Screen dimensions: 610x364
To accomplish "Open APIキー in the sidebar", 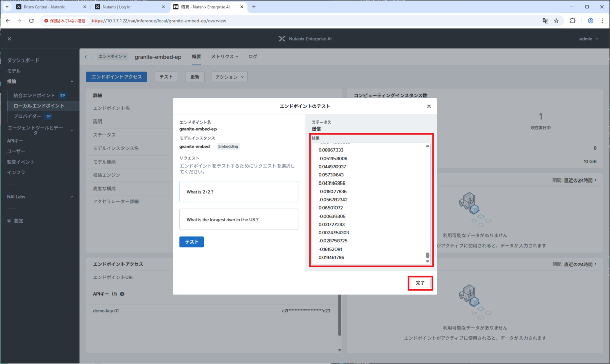I will (x=15, y=141).
